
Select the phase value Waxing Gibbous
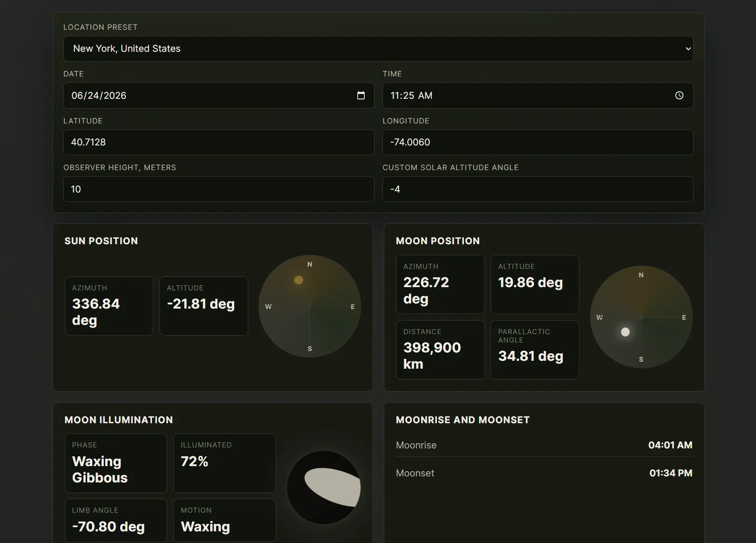100,469
